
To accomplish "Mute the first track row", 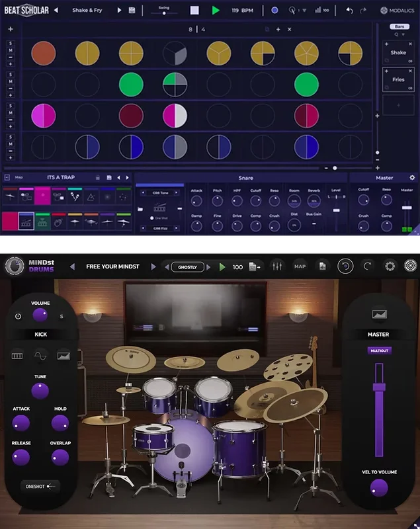I will (x=11, y=50).
